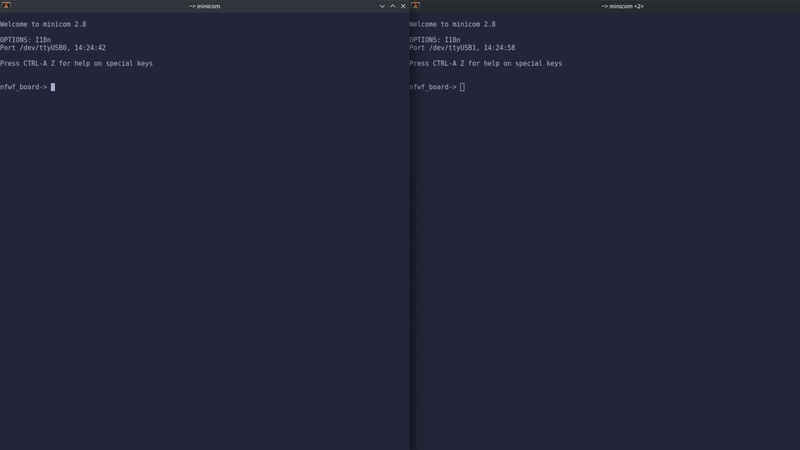Click the 'nfwf_board->' prompt in right terminal
The image size is (800, 450).
click(432, 87)
